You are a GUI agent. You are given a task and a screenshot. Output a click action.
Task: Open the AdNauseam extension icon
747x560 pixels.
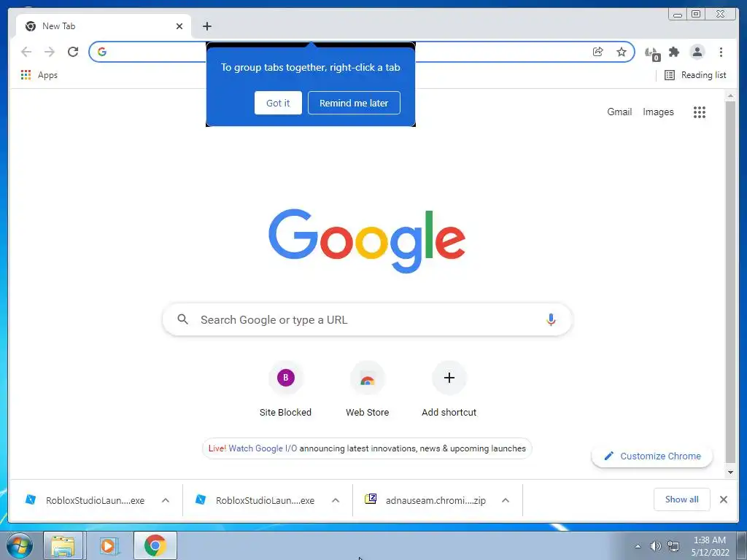[x=651, y=53]
